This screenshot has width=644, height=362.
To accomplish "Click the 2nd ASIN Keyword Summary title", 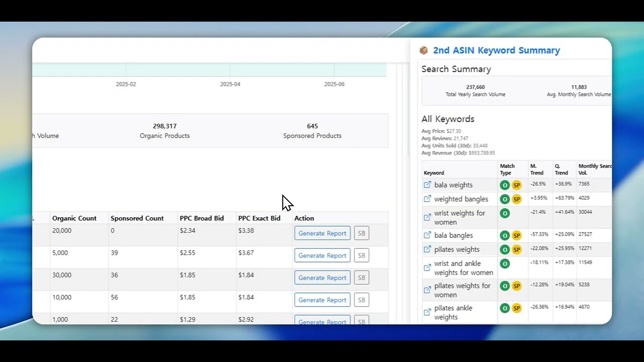I will click(496, 50).
